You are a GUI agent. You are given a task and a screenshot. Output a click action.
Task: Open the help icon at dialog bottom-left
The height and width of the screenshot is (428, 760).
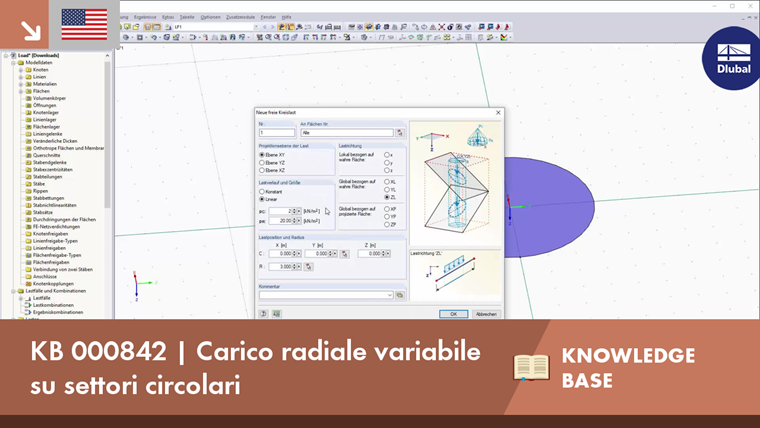click(263, 314)
